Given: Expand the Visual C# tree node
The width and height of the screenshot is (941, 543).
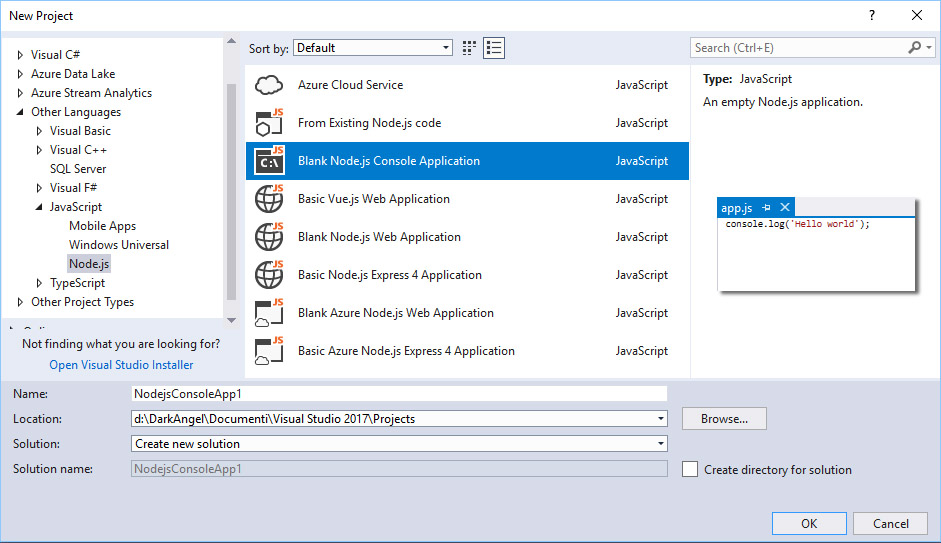Looking at the screenshot, I should click(20, 55).
